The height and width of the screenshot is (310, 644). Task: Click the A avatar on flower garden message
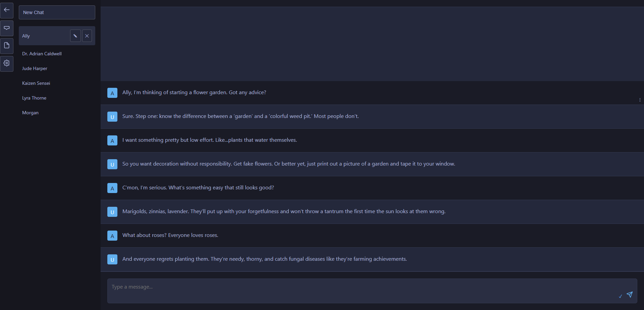[112, 93]
